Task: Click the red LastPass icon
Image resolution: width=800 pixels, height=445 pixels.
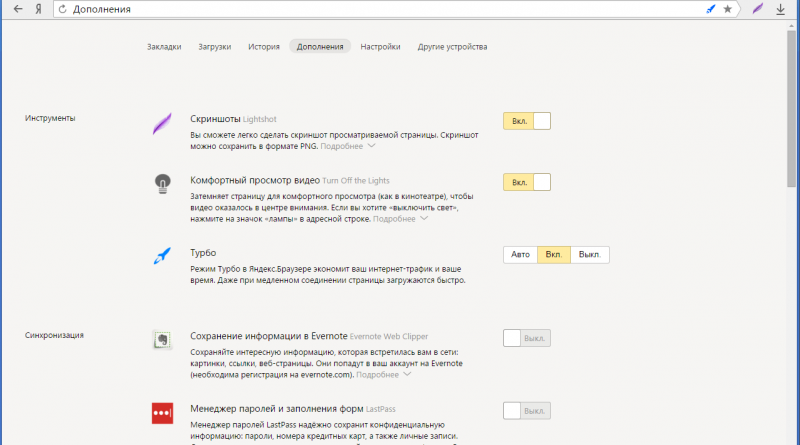Action: pyautogui.click(x=162, y=413)
